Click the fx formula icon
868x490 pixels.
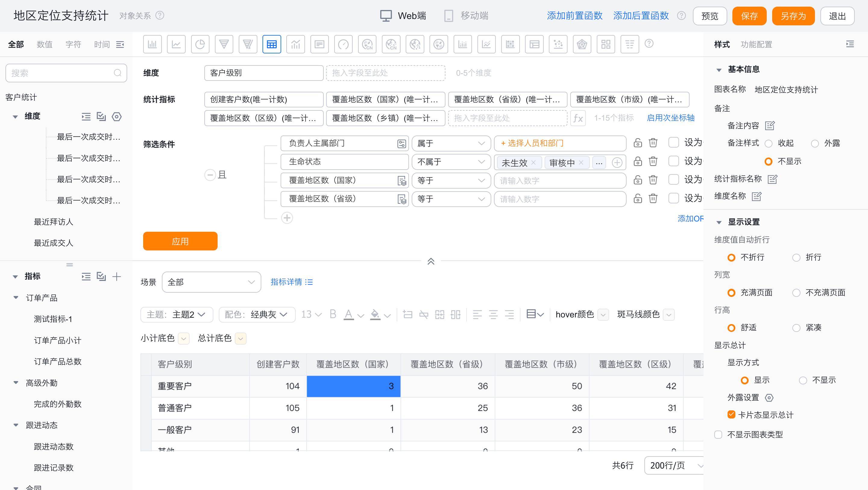578,118
